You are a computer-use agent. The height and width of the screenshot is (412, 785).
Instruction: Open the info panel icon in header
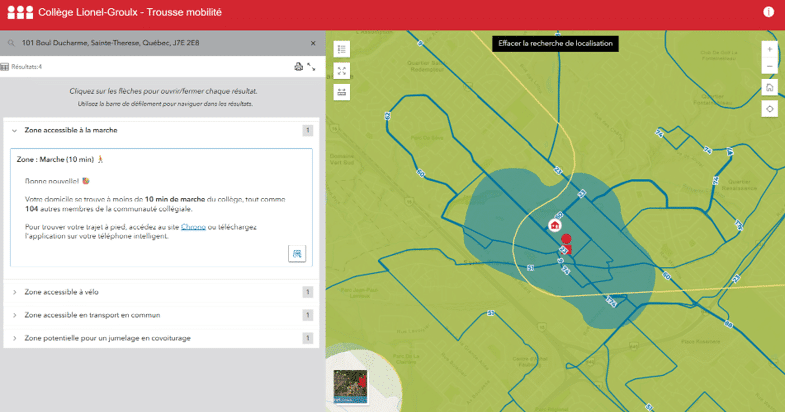[x=768, y=12]
